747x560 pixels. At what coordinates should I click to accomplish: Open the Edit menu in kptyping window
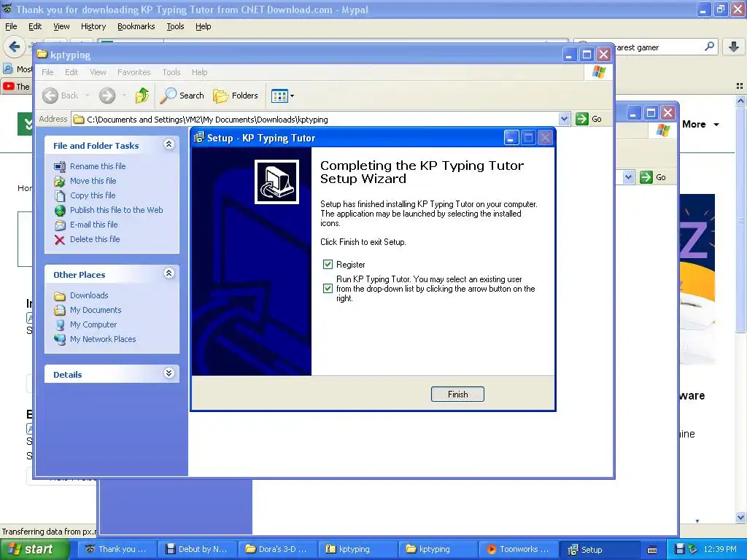coord(71,72)
